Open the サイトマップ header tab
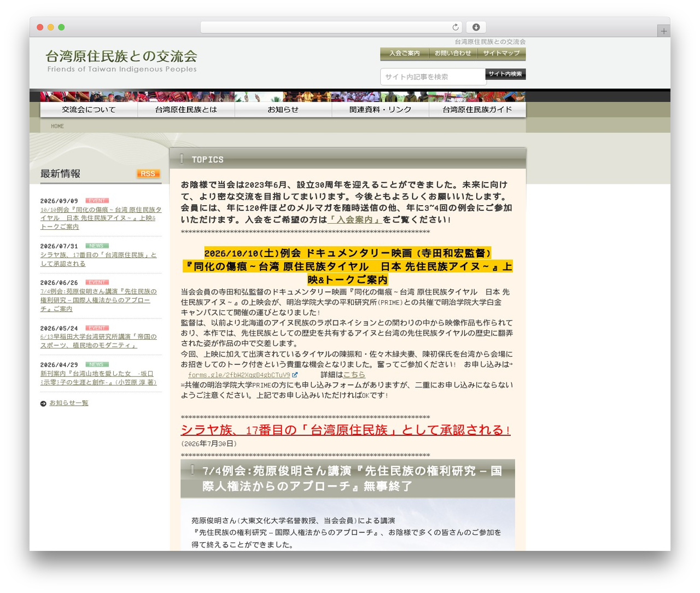Screen dimensions: 700x593 coord(501,54)
